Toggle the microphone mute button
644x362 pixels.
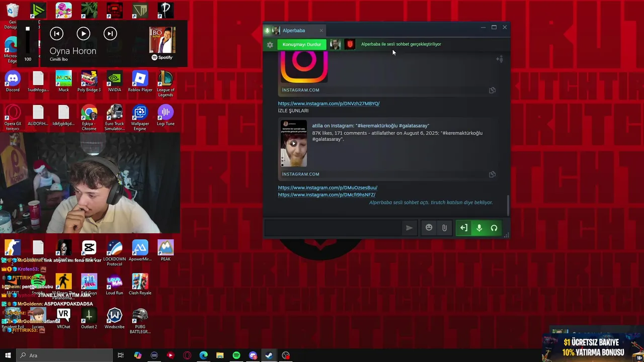click(479, 228)
